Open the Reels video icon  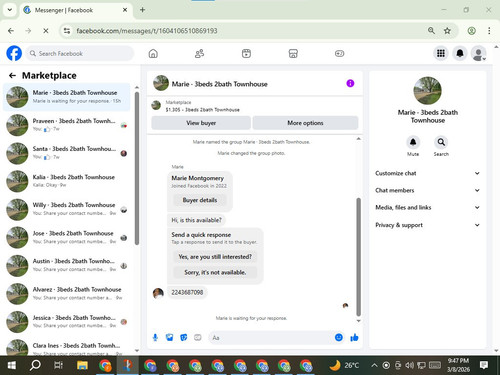pyautogui.click(x=246, y=53)
